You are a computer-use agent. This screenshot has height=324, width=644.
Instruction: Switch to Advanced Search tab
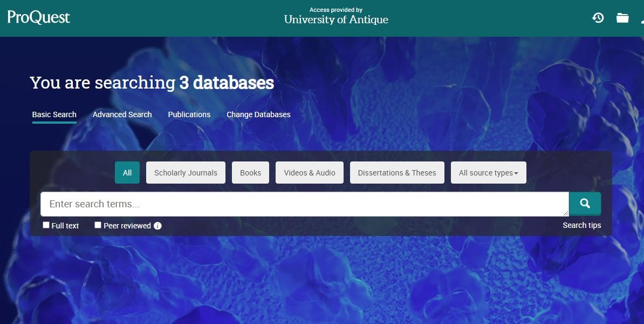(122, 114)
